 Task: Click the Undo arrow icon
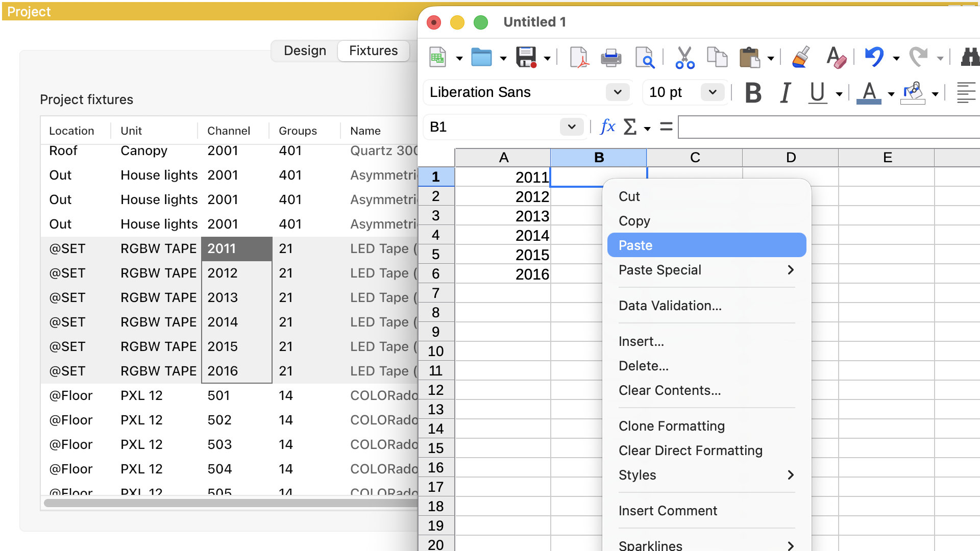[x=874, y=57]
